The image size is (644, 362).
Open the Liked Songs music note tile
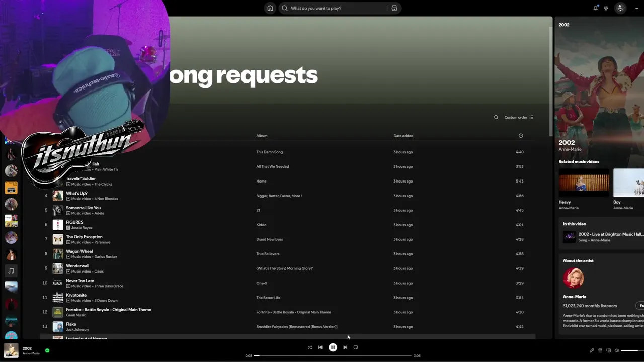tap(11, 271)
